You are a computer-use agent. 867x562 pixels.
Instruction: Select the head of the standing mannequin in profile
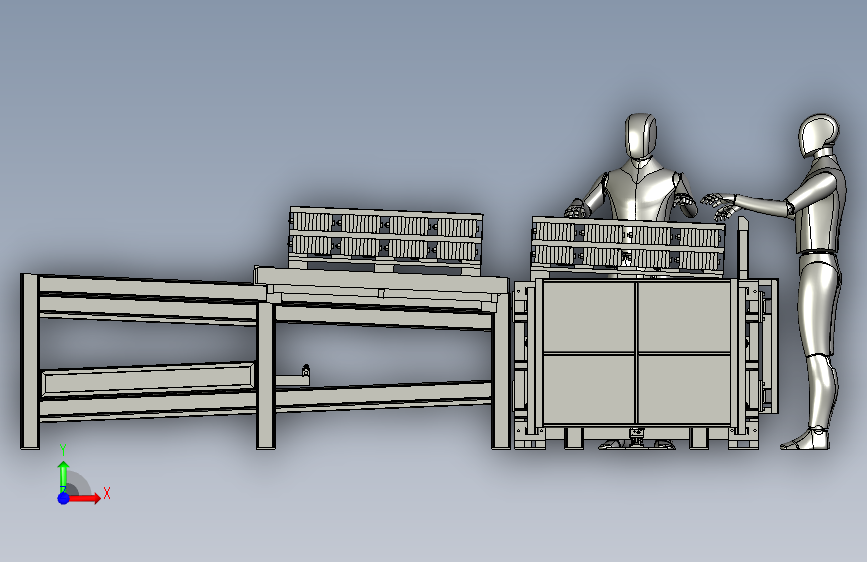coord(818,136)
